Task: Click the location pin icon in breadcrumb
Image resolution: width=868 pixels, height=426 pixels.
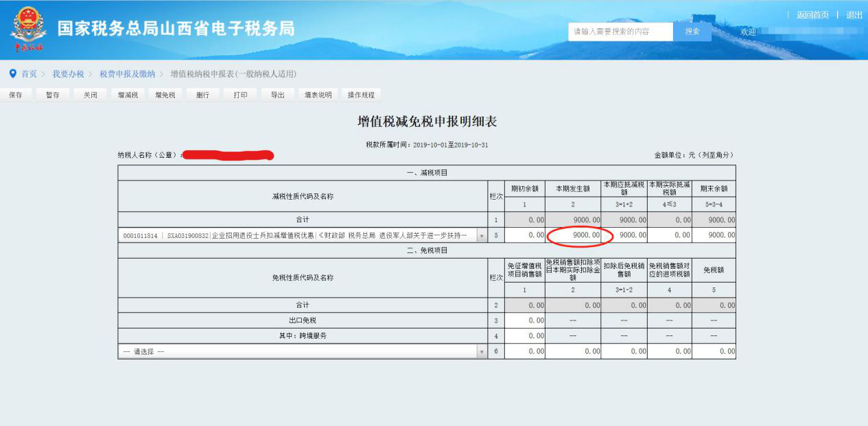Action: (12, 73)
